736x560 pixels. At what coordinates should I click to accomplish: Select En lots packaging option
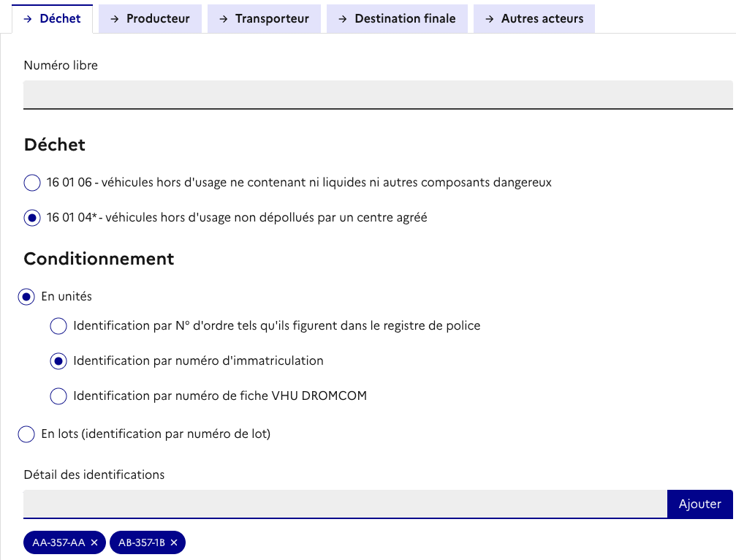tap(26, 434)
